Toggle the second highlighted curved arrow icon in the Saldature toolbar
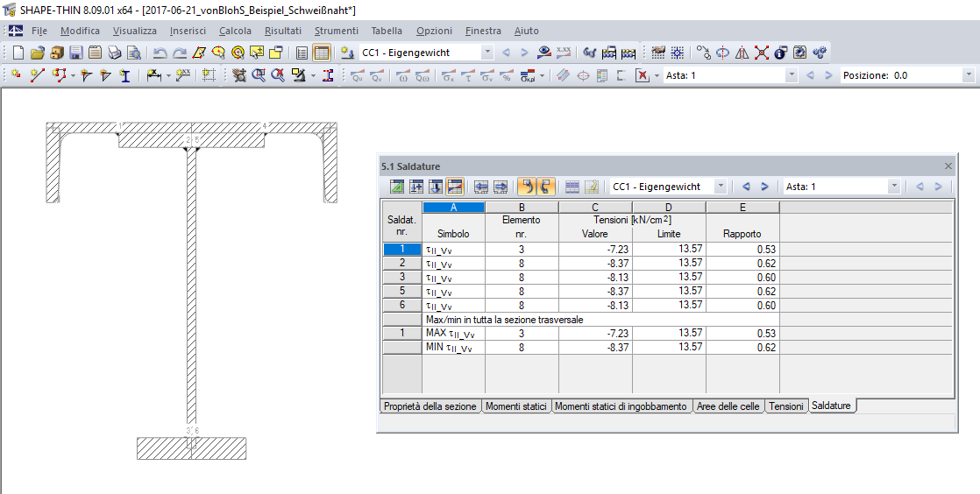The width and height of the screenshot is (980, 494). coord(545,187)
